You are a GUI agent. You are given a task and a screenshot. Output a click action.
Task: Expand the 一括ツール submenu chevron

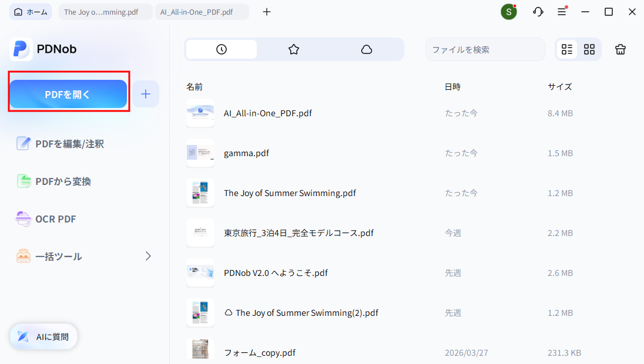coord(147,256)
